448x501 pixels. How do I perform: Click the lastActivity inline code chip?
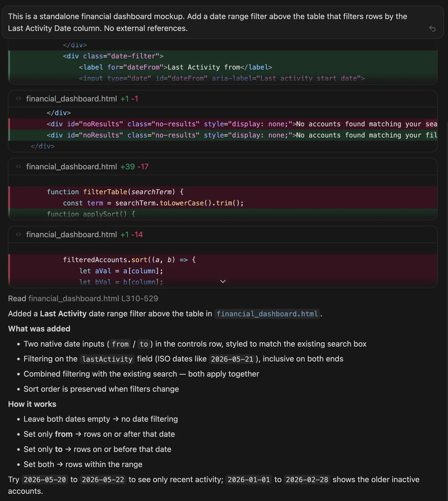click(107, 359)
